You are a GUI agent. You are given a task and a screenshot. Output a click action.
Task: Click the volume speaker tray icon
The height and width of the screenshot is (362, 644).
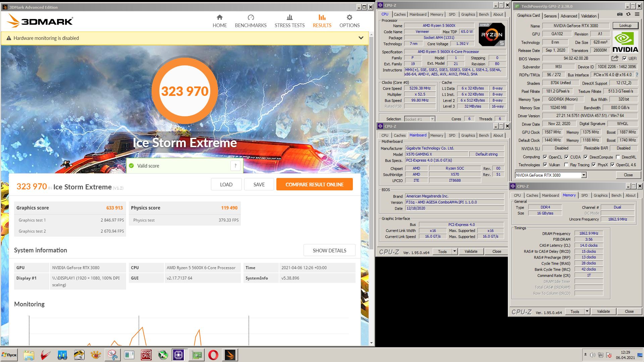coord(593,355)
